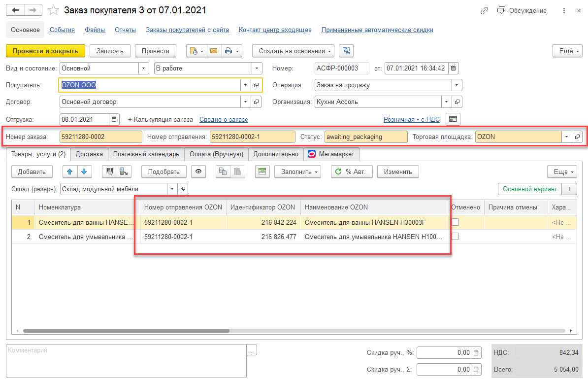
Task: Open the Создать на основании dropdown
Action: [293, 51]
